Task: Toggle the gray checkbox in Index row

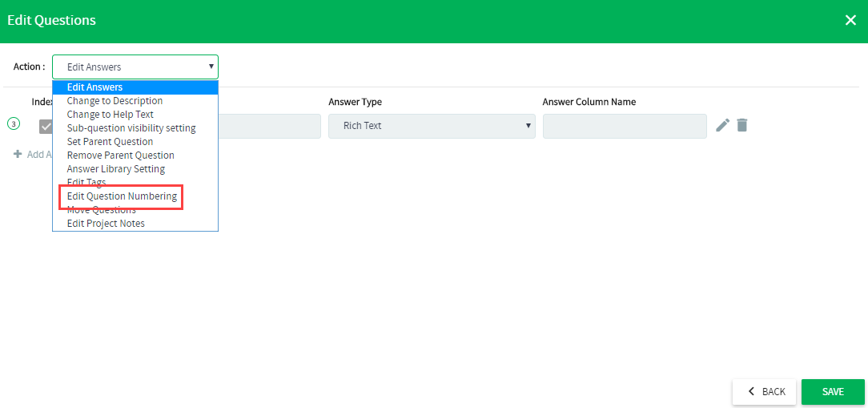Action: [x=46, y=127]
